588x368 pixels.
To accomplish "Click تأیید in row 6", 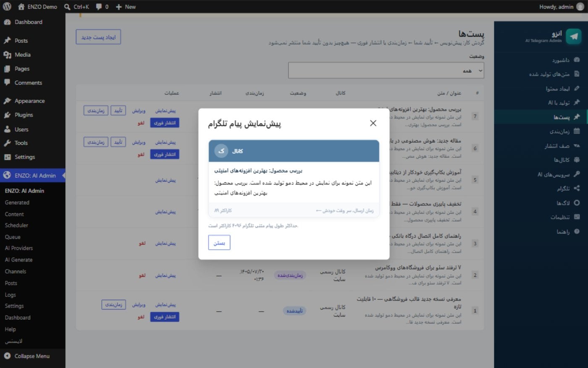I will pyautogui.click(x=118, y=142).
